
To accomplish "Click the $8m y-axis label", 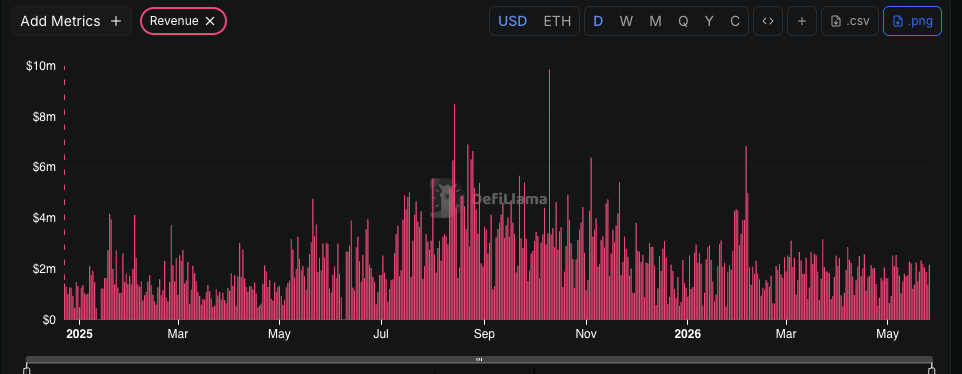I will coord(44,116).
